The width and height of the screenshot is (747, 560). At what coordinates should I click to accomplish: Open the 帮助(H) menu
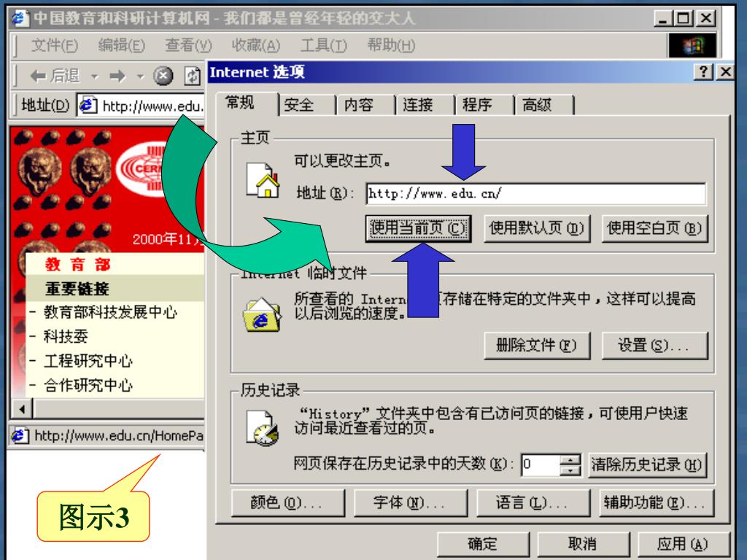(391, 45)
